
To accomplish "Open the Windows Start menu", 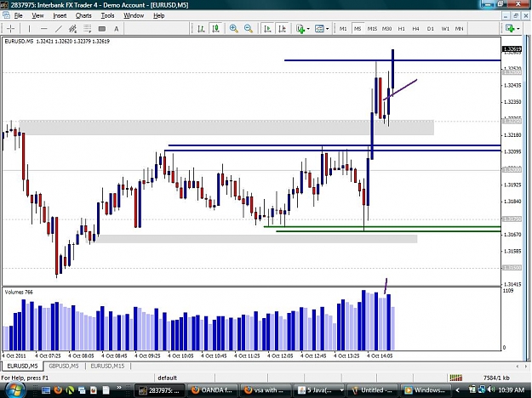I will [x=14, y=389].
